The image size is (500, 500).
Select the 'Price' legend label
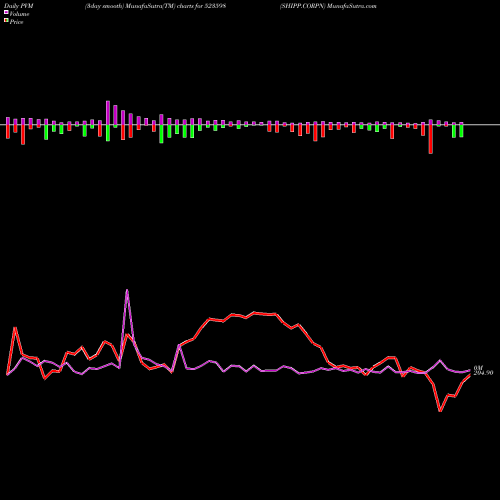tap(16, 22)
